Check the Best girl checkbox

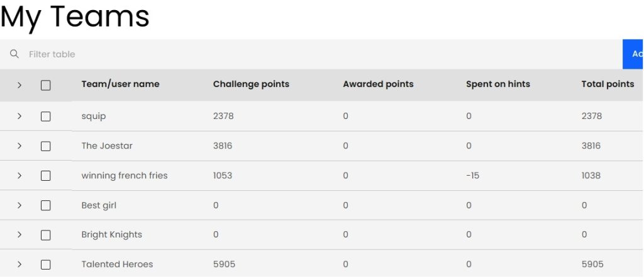pos(46,205)
